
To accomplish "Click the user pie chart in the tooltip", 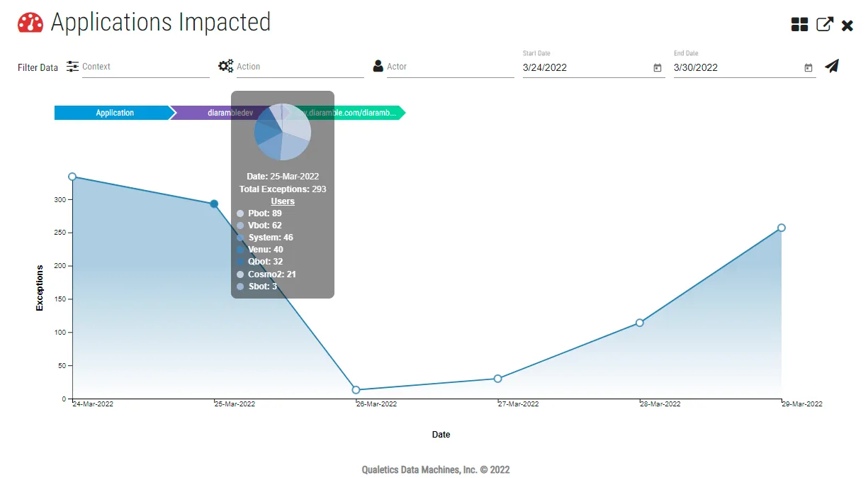I will click(x=282, y=132).
